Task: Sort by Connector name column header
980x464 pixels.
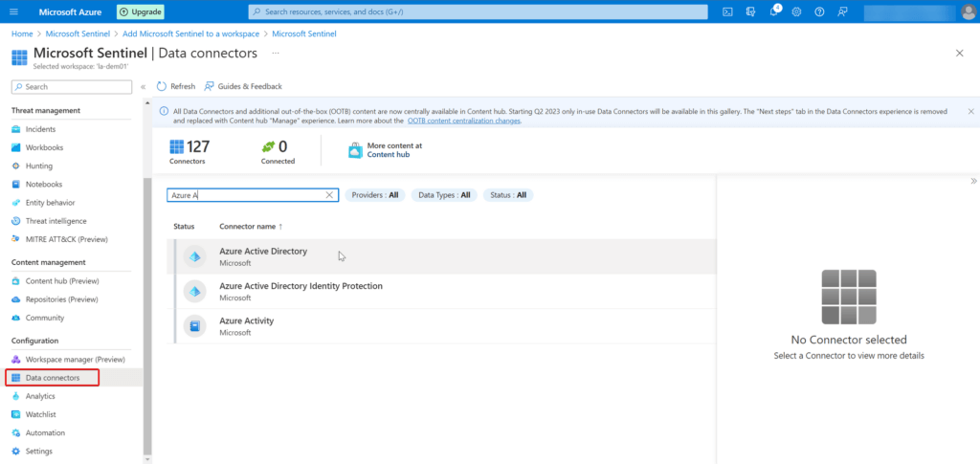Action: [x=251, y=226]
